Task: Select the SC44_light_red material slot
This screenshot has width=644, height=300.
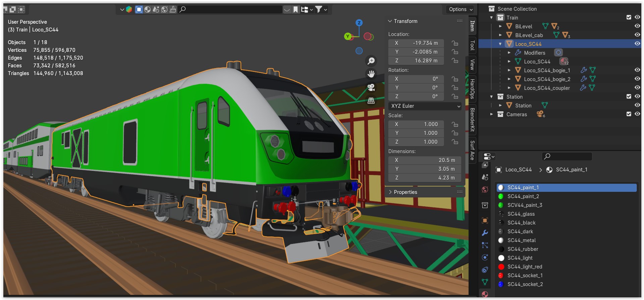Action: 567,267
